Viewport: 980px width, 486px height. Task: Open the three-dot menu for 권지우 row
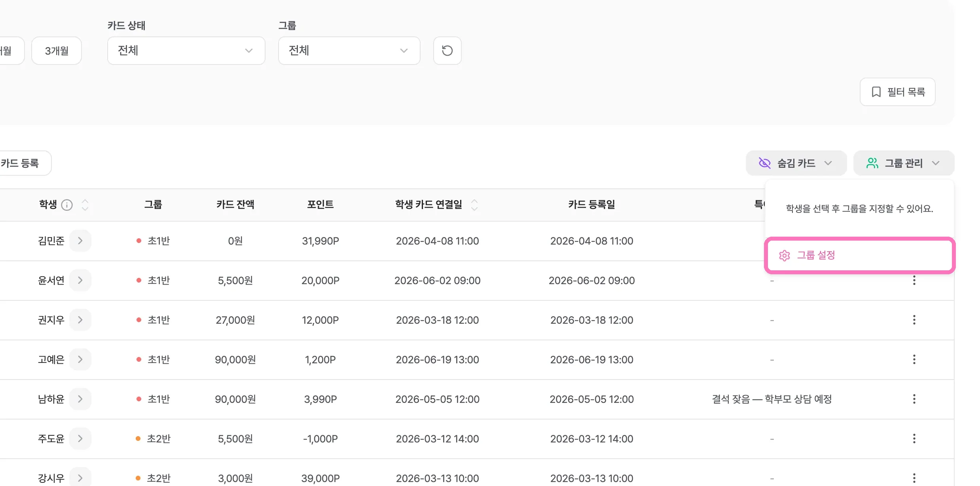coord(914,320)
